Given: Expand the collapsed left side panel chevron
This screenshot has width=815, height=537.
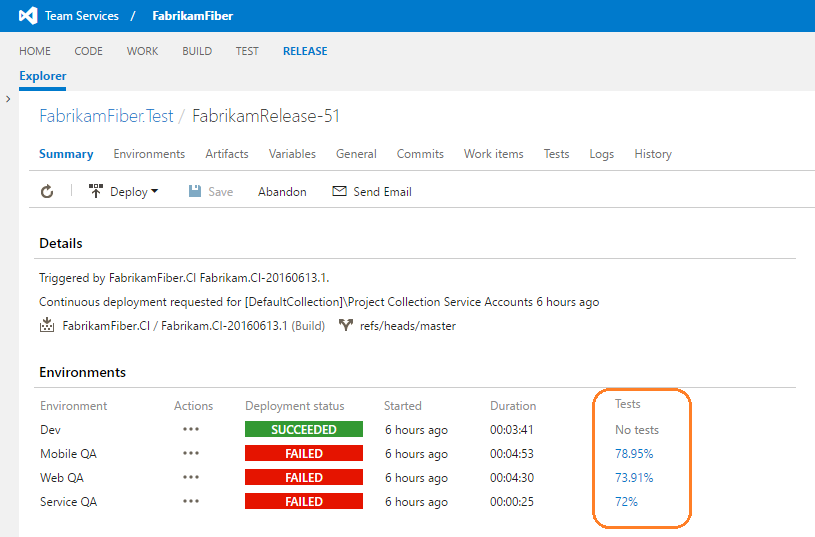Looking at the screenshot, I should pos(8,99).
